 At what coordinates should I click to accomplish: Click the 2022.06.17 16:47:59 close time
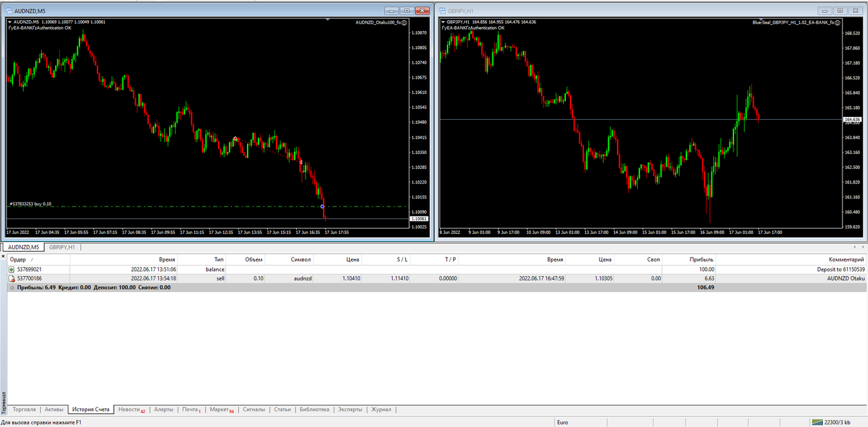[x=541, y=278]
